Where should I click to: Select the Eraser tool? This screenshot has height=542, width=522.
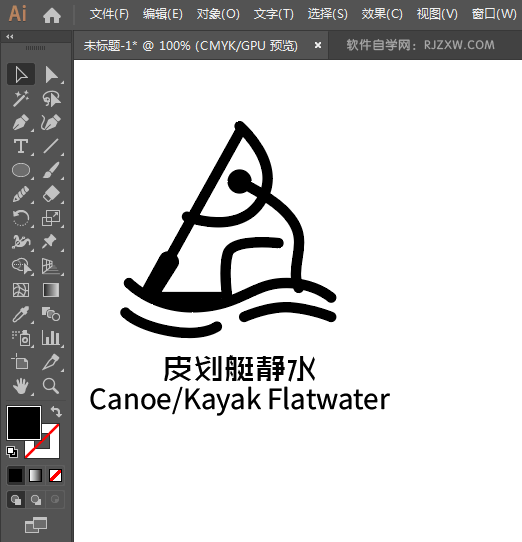point(51,194)
